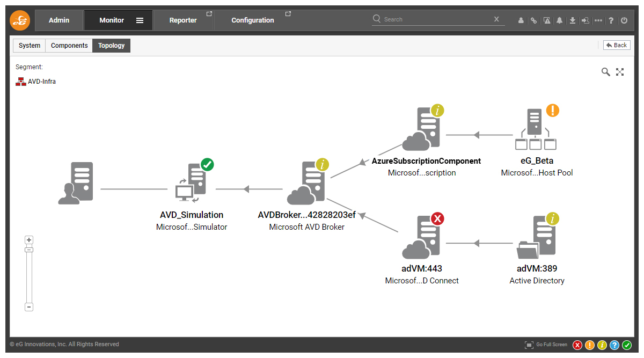This screenshot has width=644, height=358.
Task: Open the Monitor menu
Action: tap(112, 20)
